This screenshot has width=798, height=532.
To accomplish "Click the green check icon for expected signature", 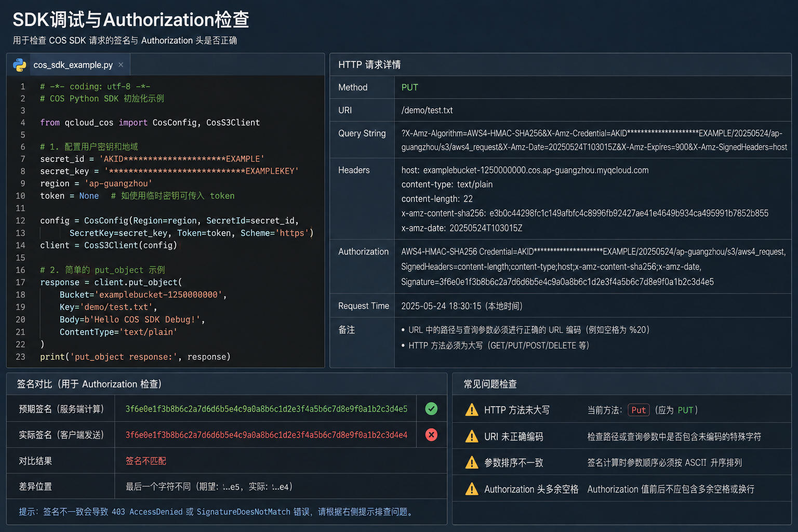I will 431,409.
